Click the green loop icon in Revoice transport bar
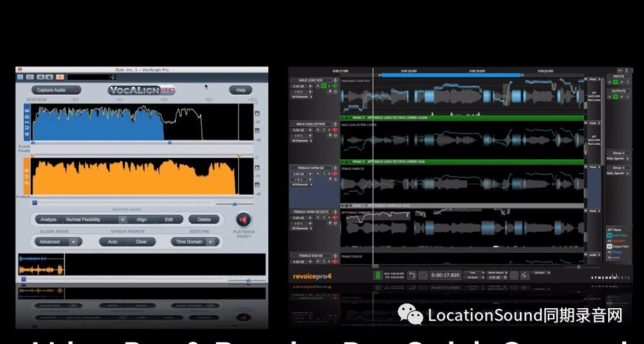The image size is (644, 344). [x=378, y=275]
